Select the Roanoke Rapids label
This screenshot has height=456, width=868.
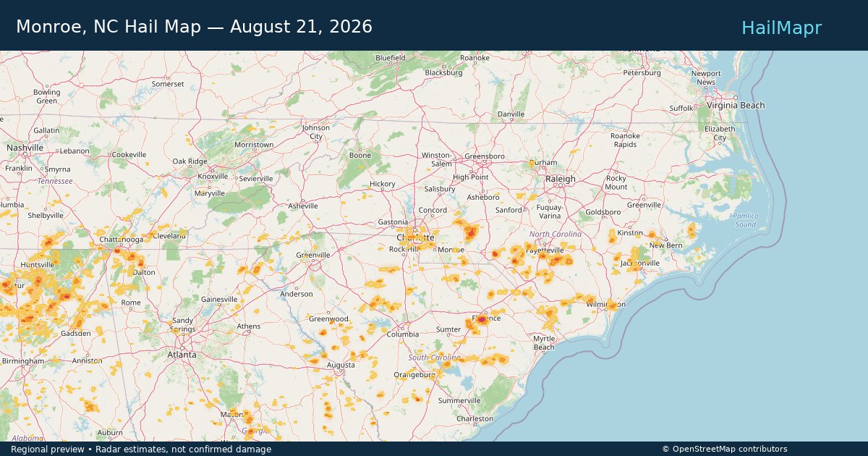625,140
